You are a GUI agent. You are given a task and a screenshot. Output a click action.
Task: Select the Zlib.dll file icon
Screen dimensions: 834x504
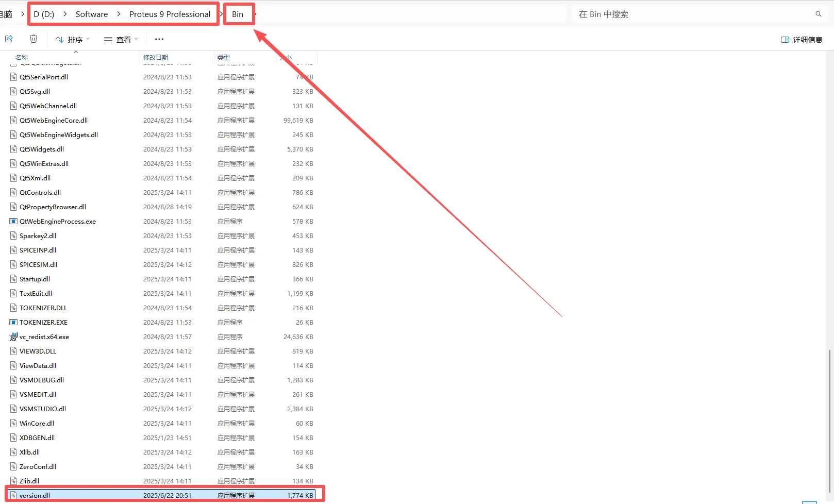coord(13,481)
